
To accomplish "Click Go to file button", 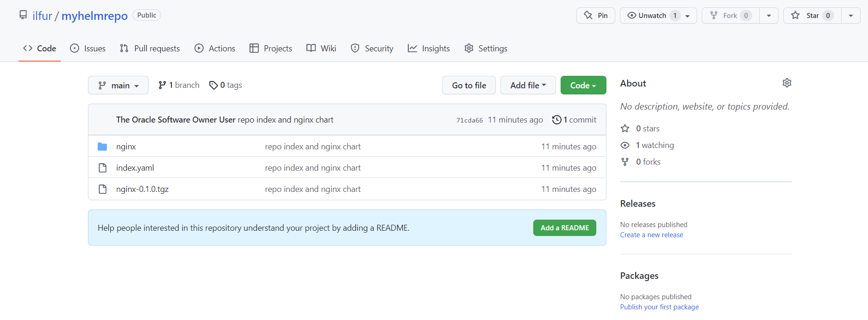I will (x=469, y=85).
